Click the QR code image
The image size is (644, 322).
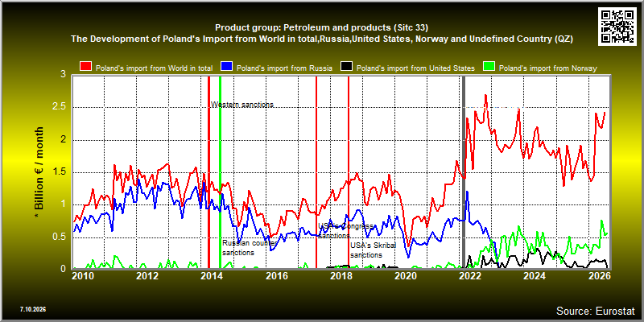coord(617,26)
